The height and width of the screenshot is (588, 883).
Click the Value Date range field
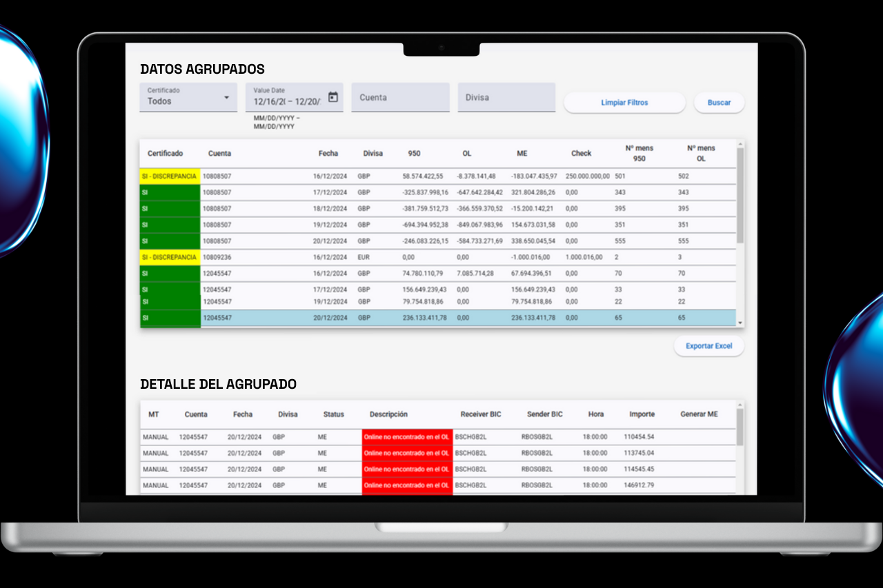(x=287, y=101)
